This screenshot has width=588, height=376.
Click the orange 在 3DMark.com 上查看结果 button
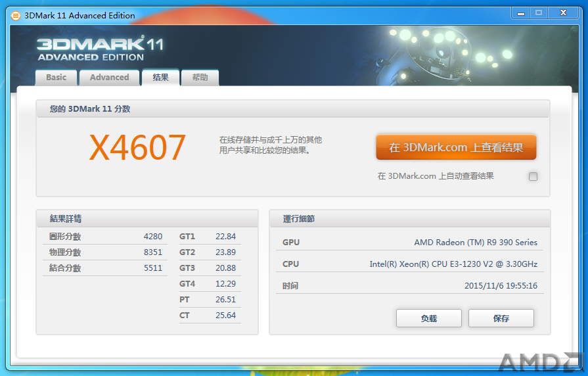(x=456, y=147)
